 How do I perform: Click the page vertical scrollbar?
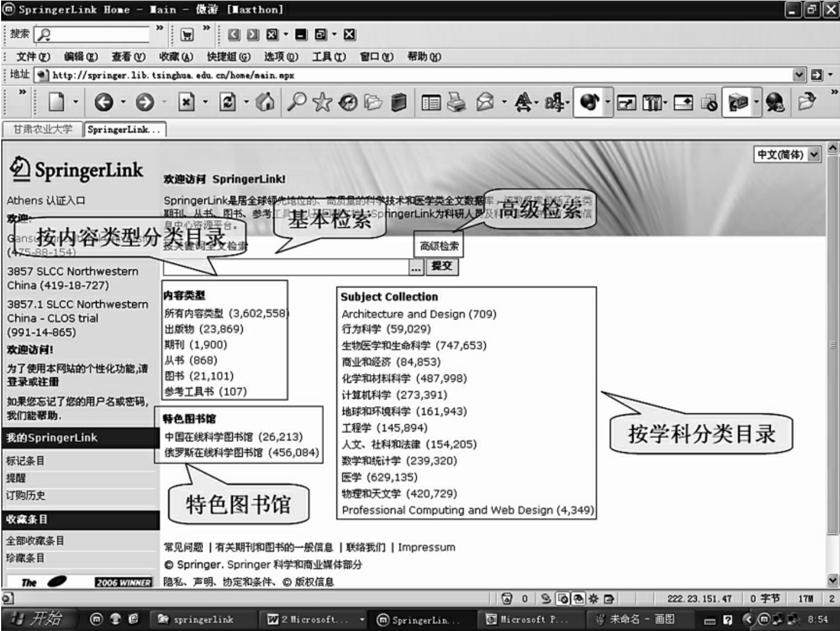[x=833, y=364]
